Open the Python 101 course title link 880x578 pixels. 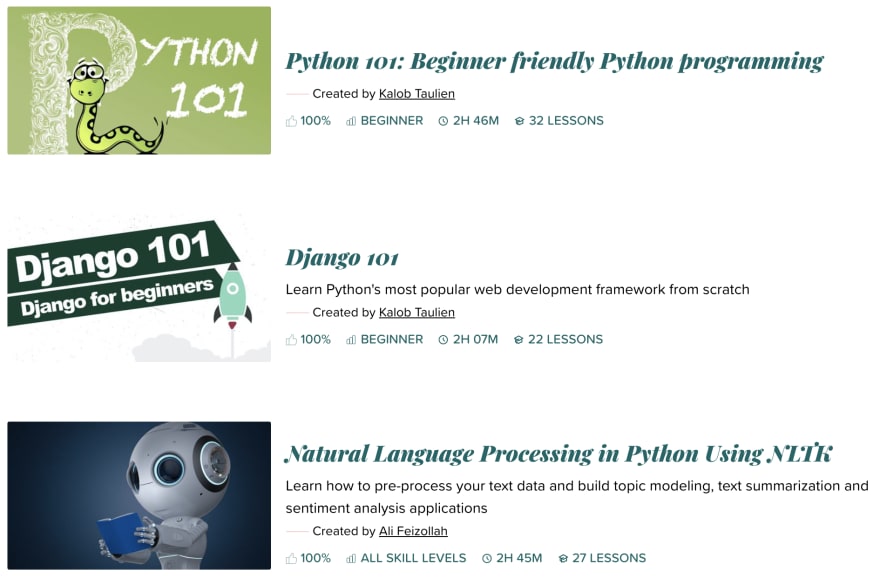[554, 62]
